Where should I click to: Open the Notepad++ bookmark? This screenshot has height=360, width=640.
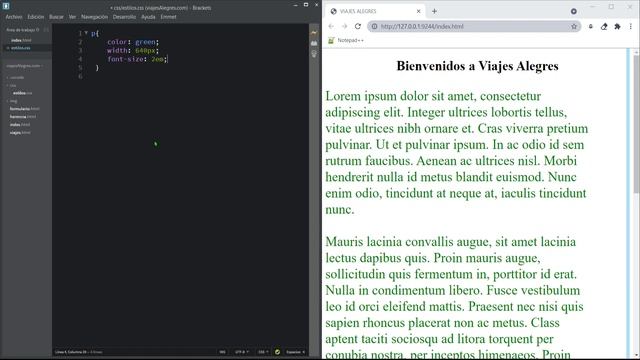click(x=346, y=40)
